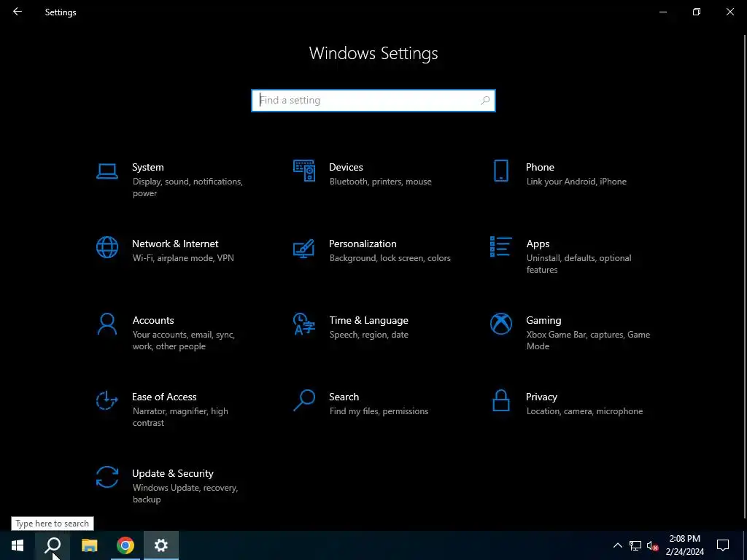Click the Windows Settings page title
Image resolution: width=747 pixels, height=560 pixels.
point(373,52)
